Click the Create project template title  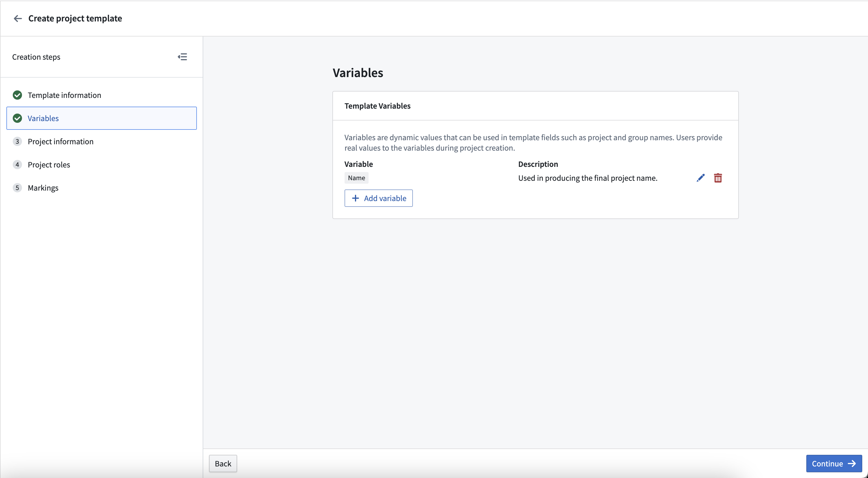click(x=75, y=19)
